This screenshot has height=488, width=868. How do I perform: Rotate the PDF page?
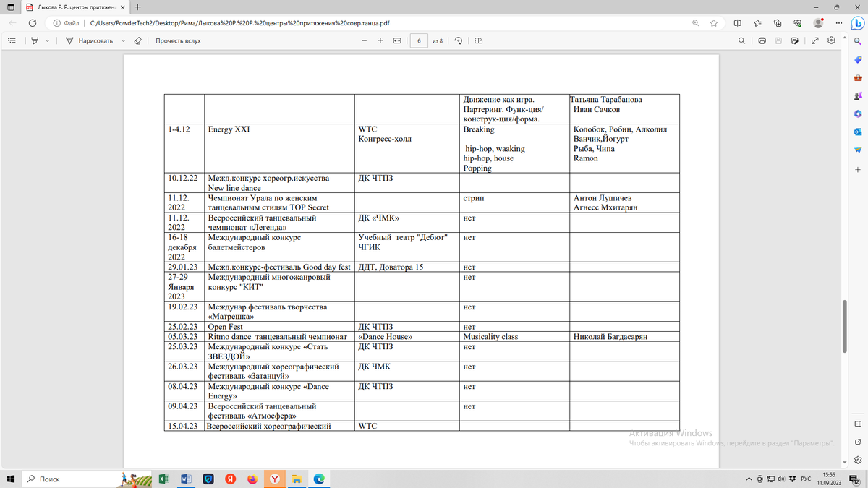(x=459, y=40)
